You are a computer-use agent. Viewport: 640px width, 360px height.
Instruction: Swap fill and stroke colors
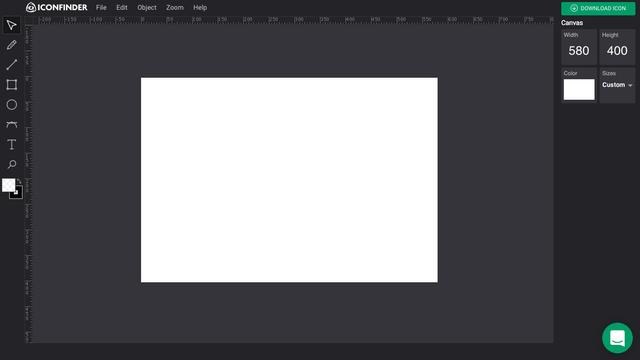click(x=19, y=181)
